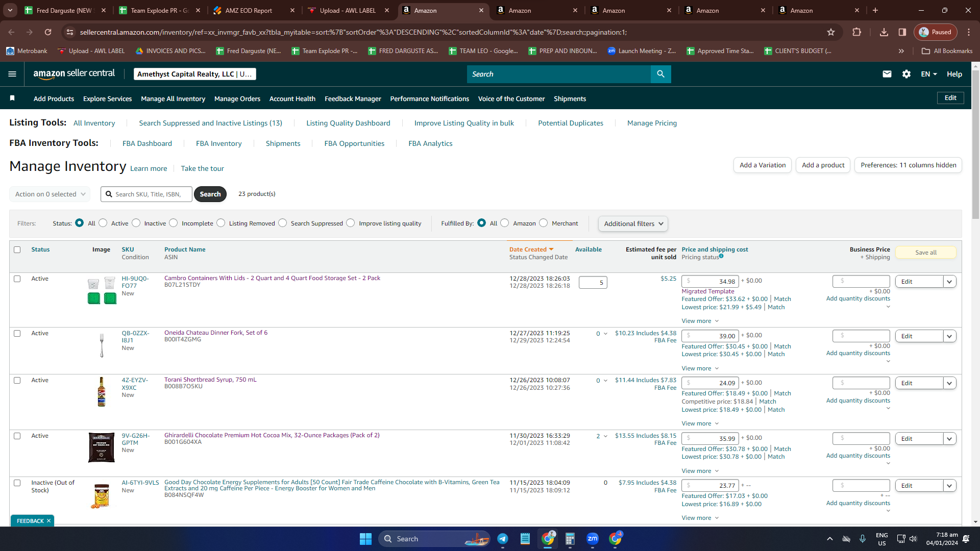Image resolution: width=980 pixels, height=551 pixels.
Task: Select checkbox for Cambro Containers row
Action: pyautogui.click(x=17, y=279)
